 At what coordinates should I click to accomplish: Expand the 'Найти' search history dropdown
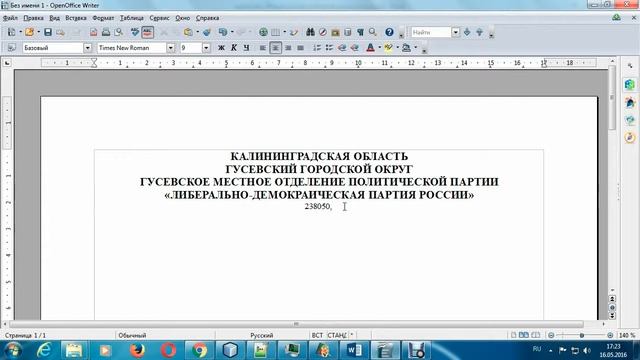[456, 32]
